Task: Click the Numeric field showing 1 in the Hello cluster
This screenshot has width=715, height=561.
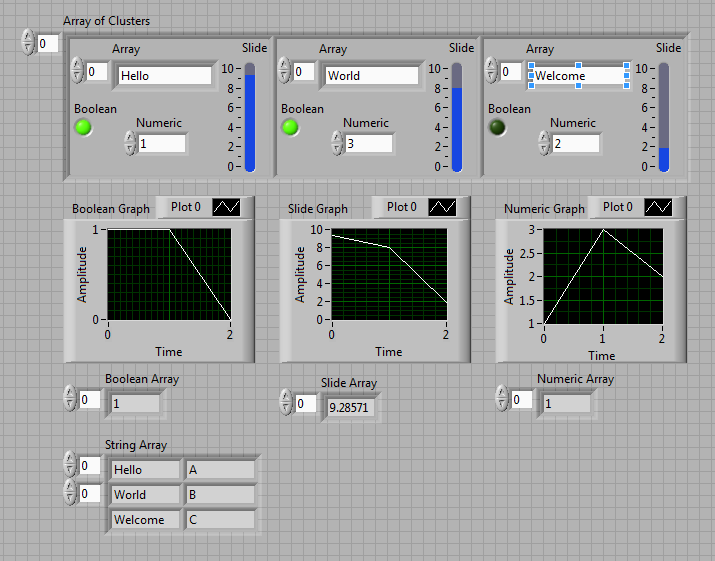Action: pos(162,144)
